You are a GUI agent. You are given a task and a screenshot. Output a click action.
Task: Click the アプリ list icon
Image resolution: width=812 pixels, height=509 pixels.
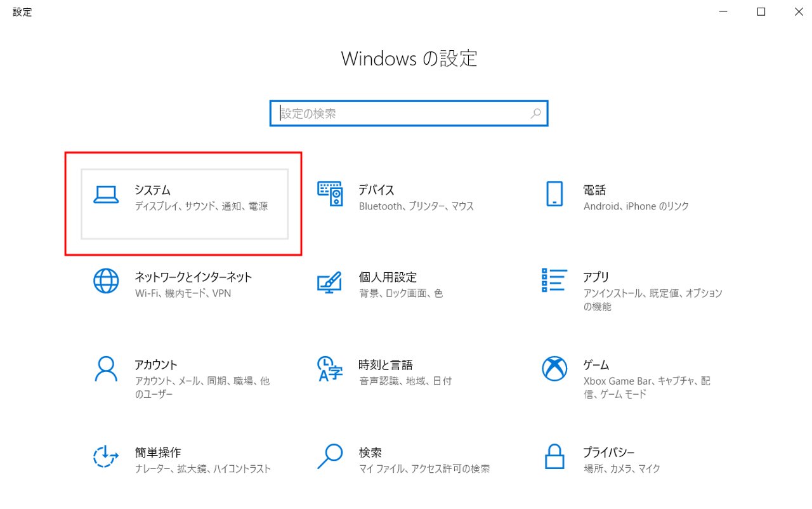(554, 280)
